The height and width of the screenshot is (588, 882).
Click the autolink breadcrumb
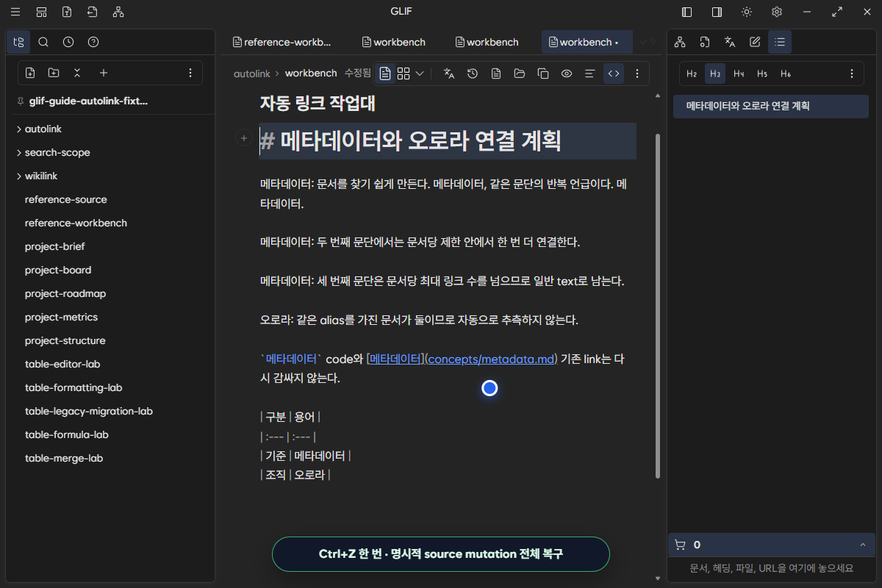pos(252,73)
